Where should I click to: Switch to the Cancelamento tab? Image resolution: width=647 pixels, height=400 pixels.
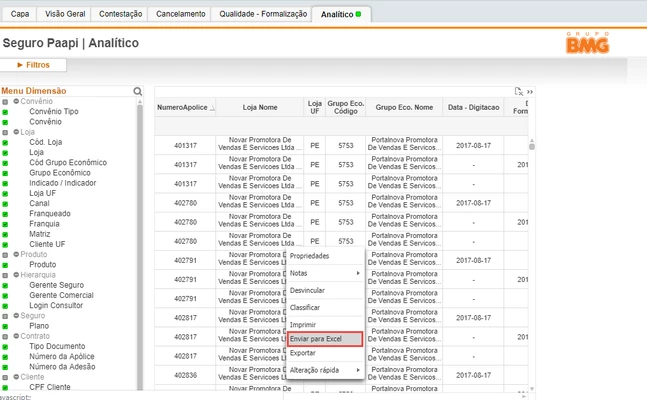(180, 14)
